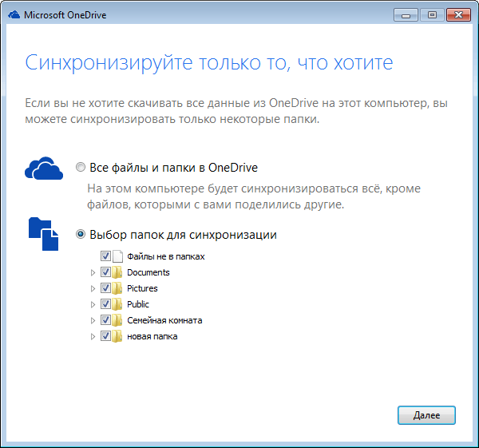This screenshot has height=448, width=479.
Task: Click the OneDrive cloud icon beside all-files option
Action: (44, 168)
